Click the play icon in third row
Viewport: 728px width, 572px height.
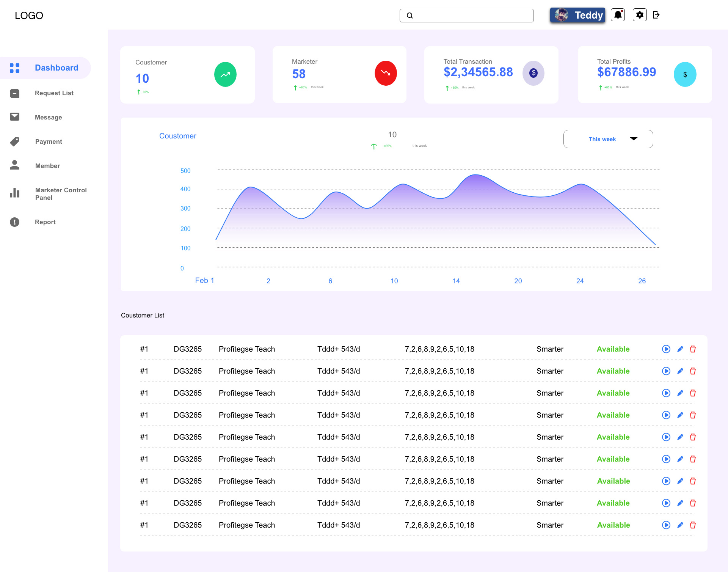(x=666, y=393)
